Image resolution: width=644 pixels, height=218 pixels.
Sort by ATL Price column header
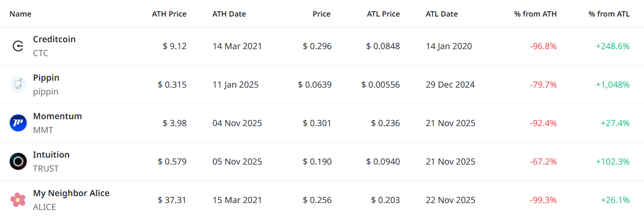click(383, 14)
